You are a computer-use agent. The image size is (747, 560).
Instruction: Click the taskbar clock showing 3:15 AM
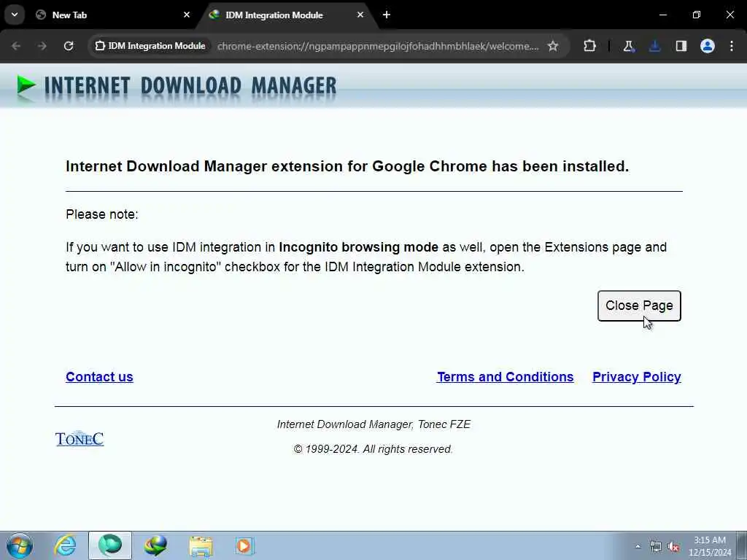(710, 546)
